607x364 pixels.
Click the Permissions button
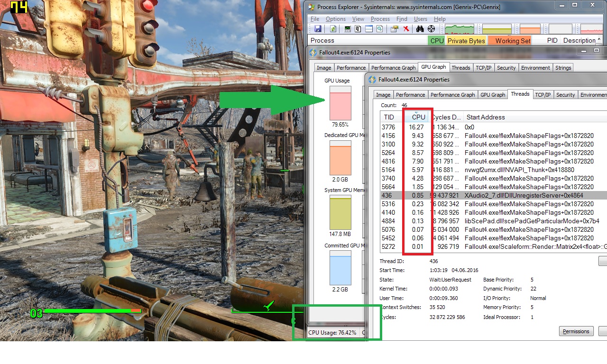click(x=576, y=331)
